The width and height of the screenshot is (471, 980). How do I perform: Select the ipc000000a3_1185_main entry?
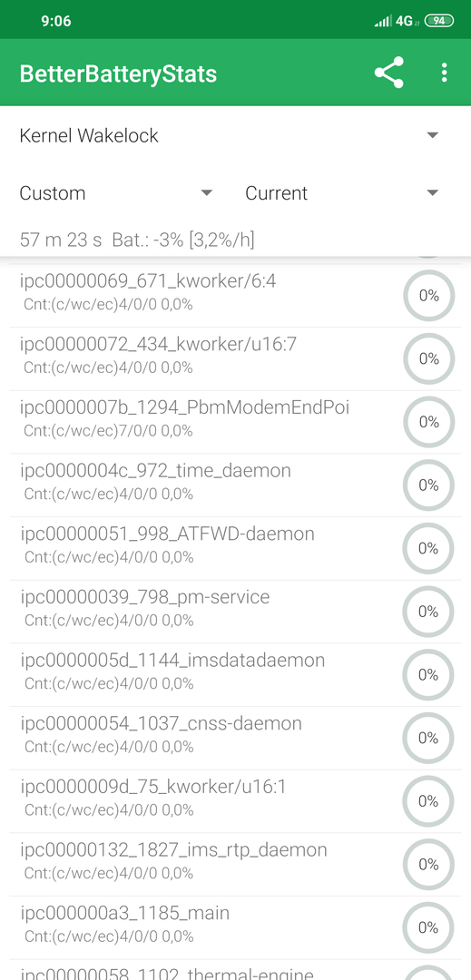(x=236, y=926)
